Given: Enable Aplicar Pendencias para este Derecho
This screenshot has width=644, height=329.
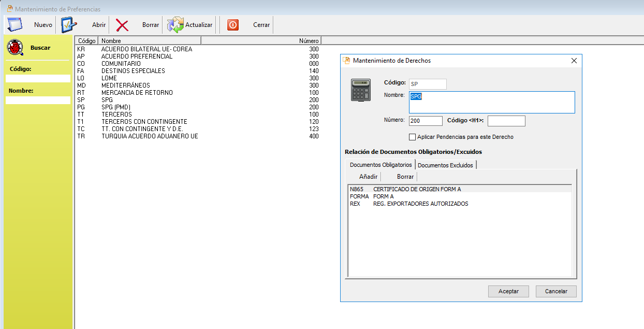Looking at the screenshot, I should tap(413, 137).
